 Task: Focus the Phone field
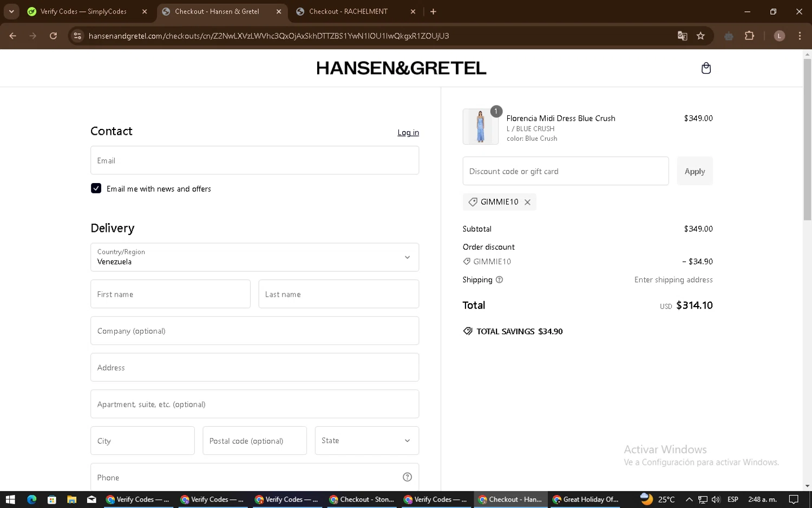254,477
